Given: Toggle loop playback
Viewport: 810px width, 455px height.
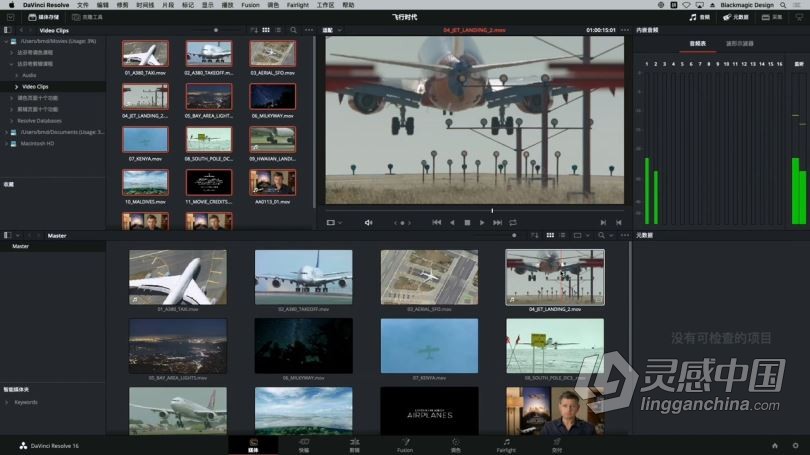Looking at the screenshot, I should pos(513,223).
